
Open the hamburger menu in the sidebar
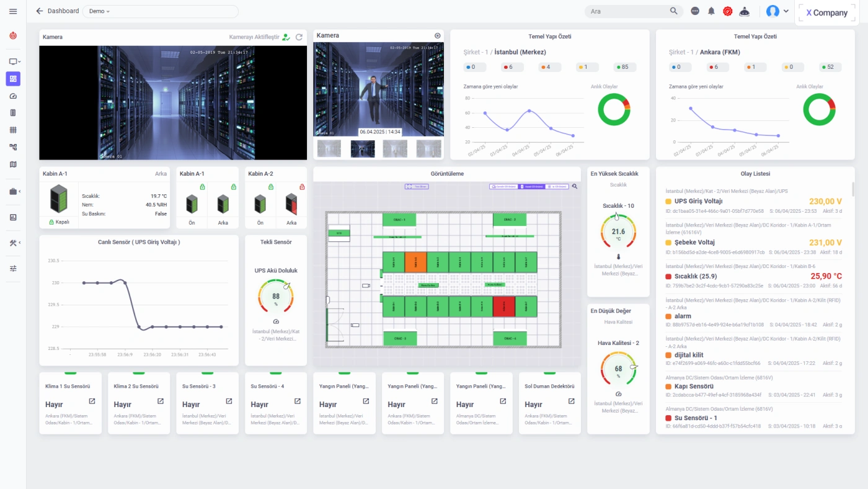13,11
